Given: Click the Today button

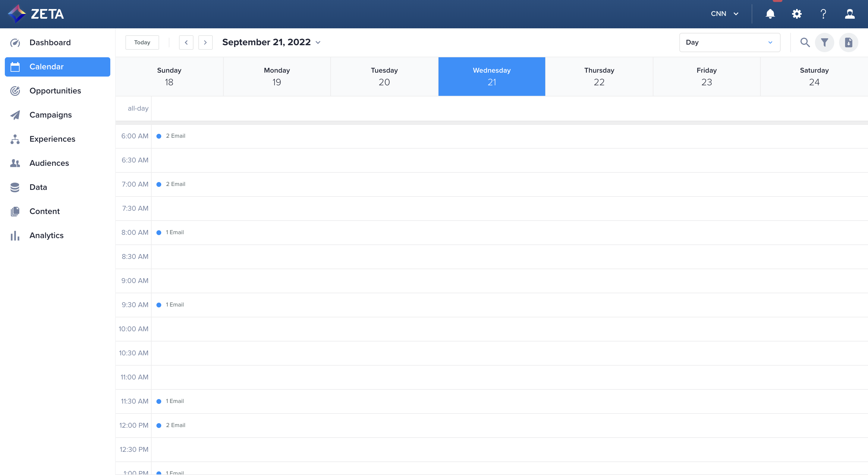Looking at the screenshot, I should pyautogui.click(x=142, y=42).
